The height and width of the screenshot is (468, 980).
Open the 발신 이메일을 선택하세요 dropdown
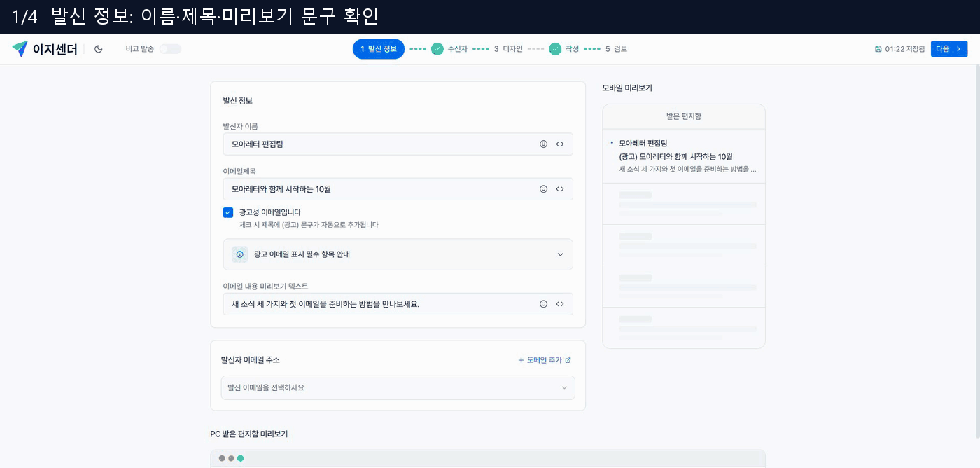click(x=398, y=387)
